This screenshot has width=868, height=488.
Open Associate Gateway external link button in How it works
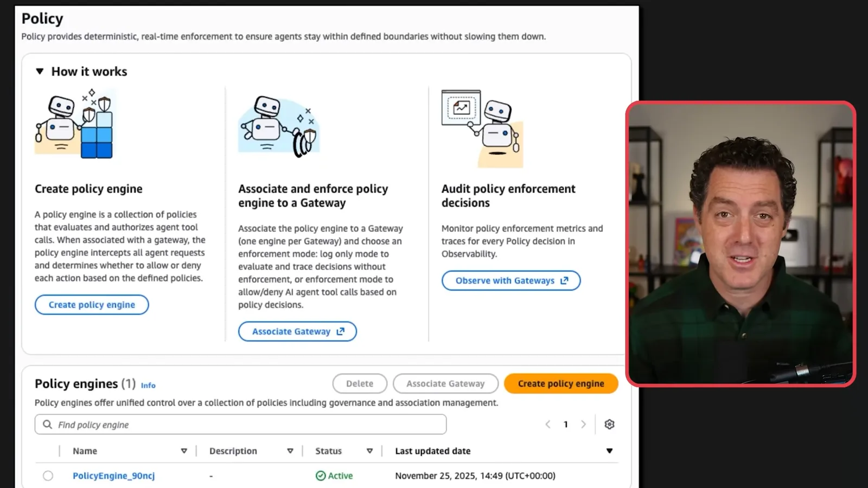[297, 331]
